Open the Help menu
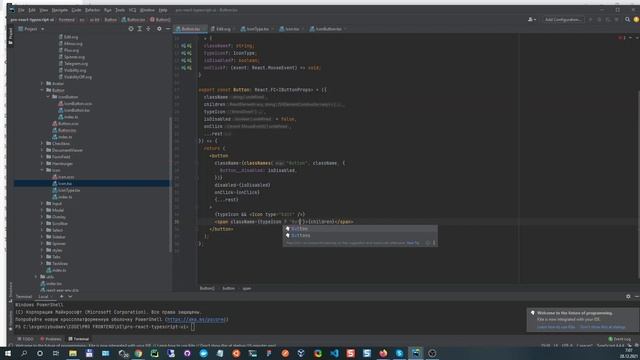This screenshot has width=640, height=360. click(163, 10)
